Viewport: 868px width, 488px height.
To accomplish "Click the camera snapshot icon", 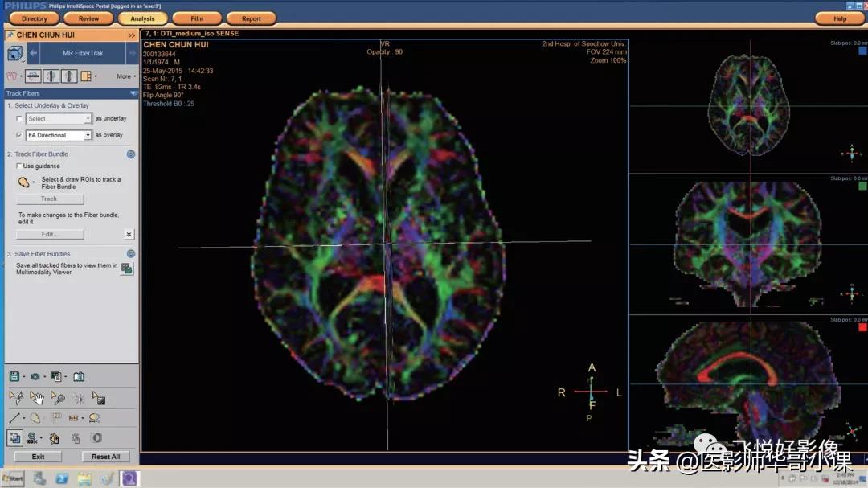I will coord(35,376).
